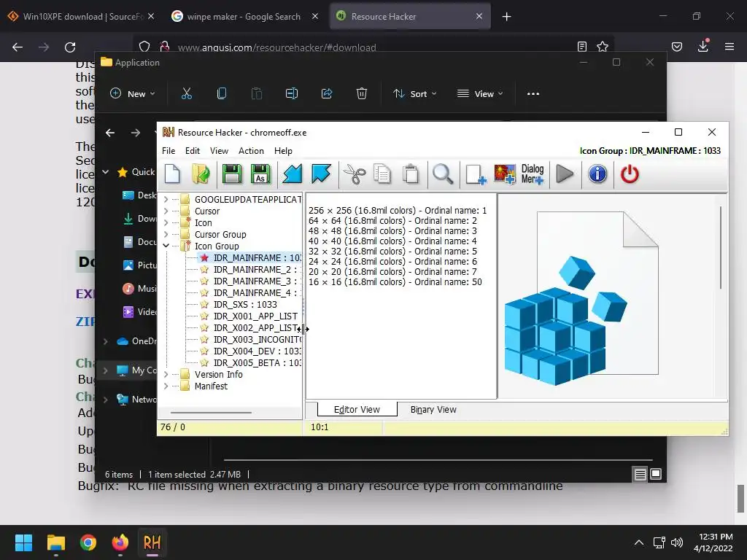Paste with the clipboard toolbar icon
The height and width of the screenshot is (560, 747).
point(411,174)
